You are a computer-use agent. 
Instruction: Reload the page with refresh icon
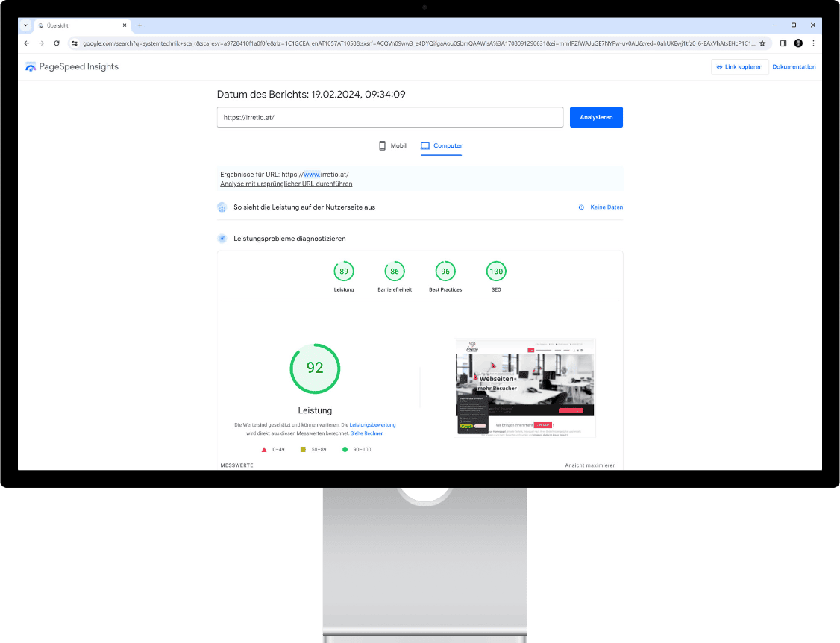click(x=56, y=43)
